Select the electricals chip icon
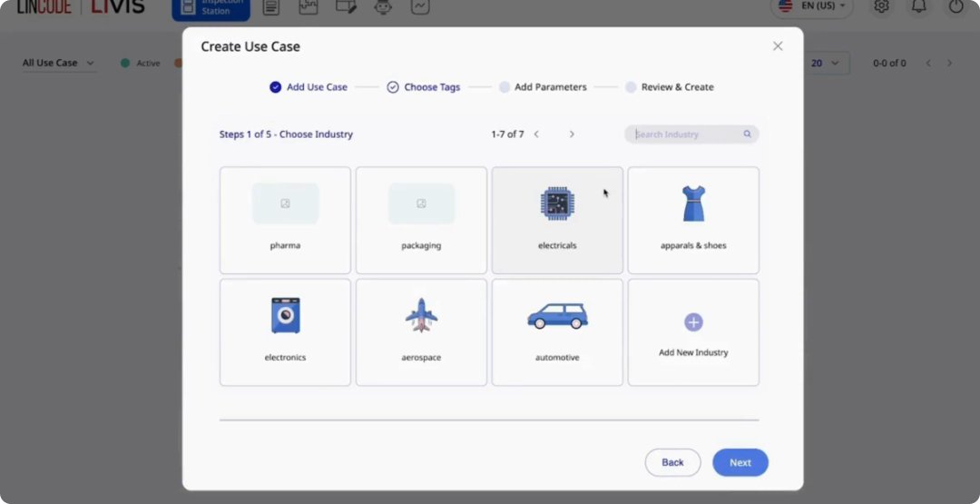980x504 pixels. coord(556,203)
